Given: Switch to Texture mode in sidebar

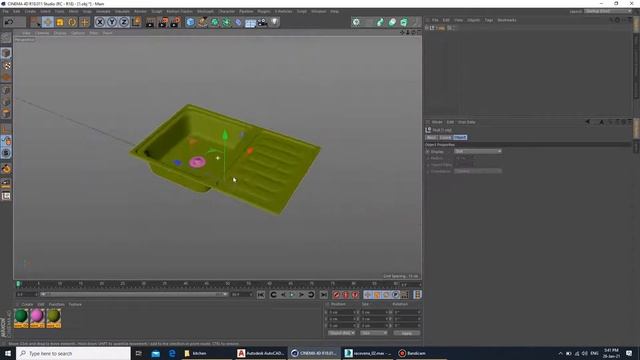Looking at the screenshot, I should pyautogui.click(x=6, y=65).
